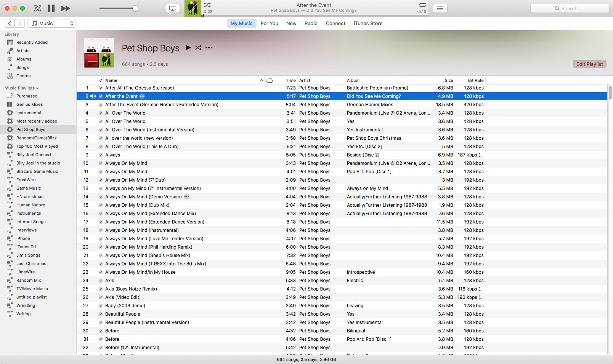The image size is (613, 364).
Task: Uncheck the Always song checkbox
Action: point(101,155)
